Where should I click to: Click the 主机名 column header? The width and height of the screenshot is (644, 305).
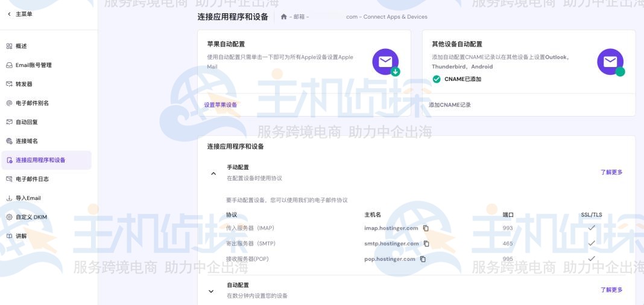373,215
